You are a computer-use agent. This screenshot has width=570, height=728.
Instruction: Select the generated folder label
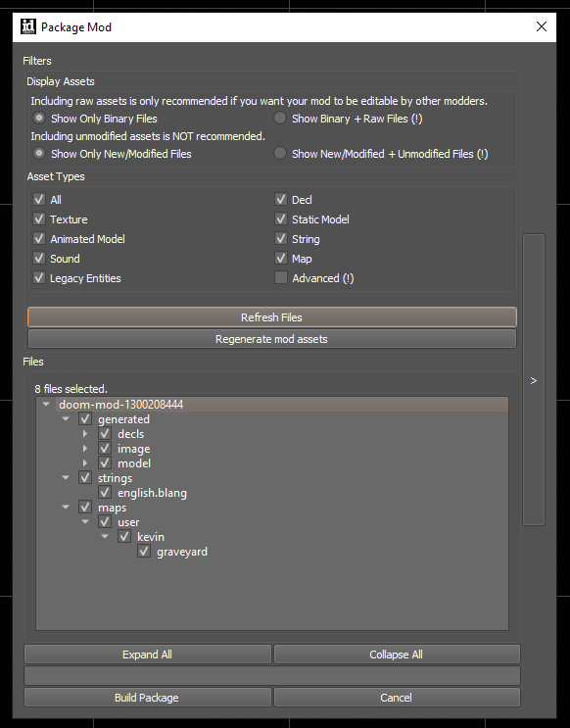123,419
